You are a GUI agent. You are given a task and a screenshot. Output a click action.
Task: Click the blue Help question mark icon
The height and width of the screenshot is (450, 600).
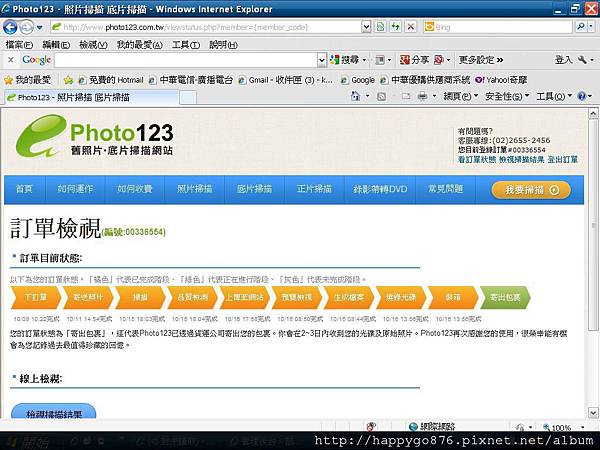pyautogui.click(x=582, y=96)
